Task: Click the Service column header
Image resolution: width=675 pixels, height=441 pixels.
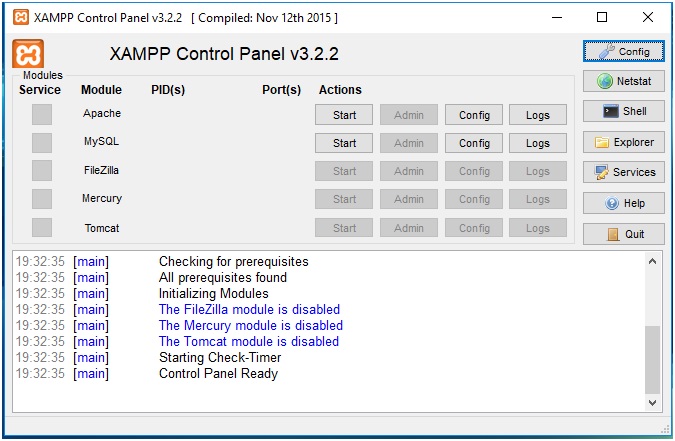Action: [40, 90]
